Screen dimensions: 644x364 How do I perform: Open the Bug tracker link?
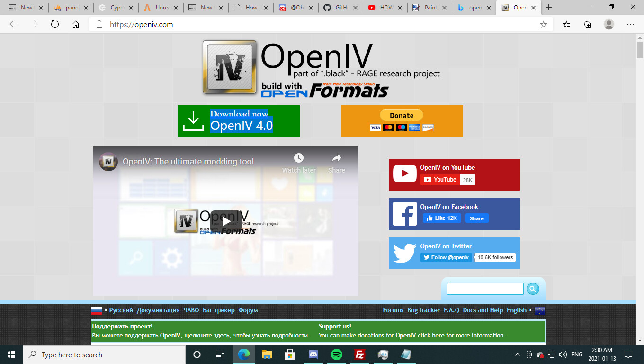pos(423,310)
